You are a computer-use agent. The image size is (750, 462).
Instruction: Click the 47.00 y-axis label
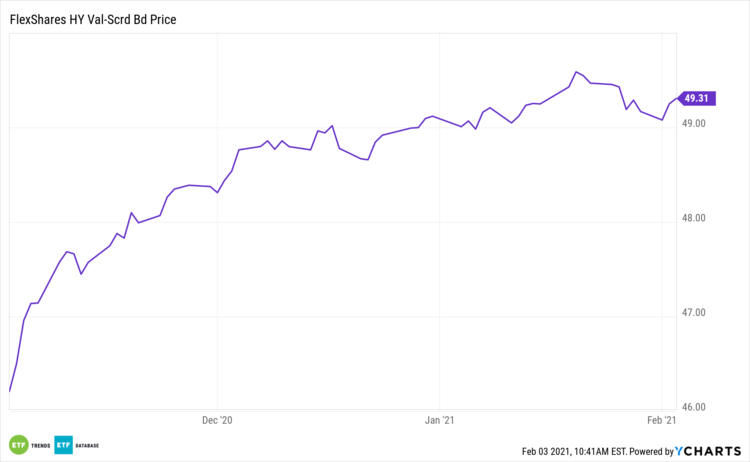[x=692, y=313]
